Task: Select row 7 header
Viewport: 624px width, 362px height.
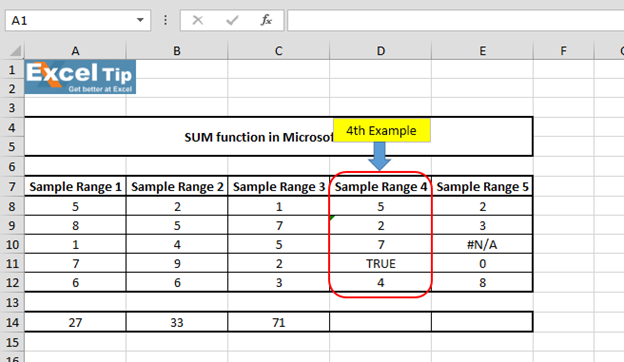Action: 12,186
